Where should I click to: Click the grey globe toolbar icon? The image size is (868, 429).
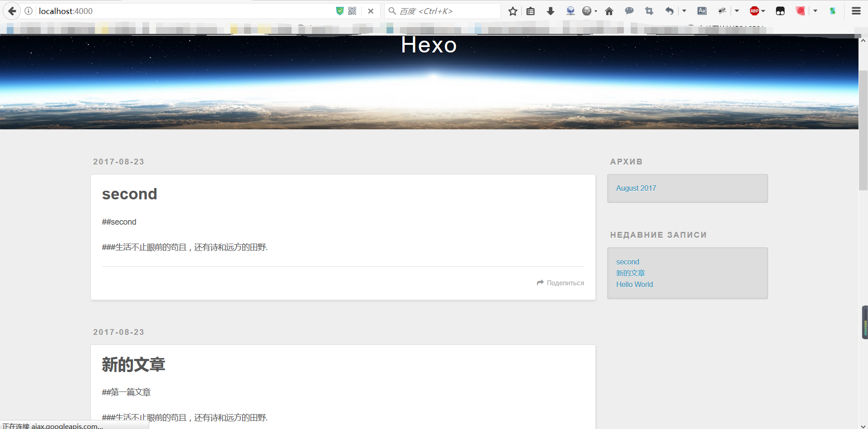(587, 11)
